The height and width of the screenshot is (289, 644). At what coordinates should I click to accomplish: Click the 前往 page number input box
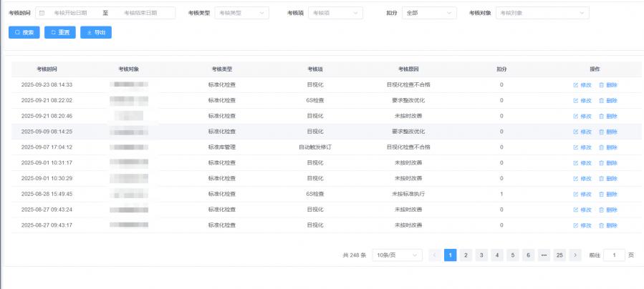tap(614, 255)
